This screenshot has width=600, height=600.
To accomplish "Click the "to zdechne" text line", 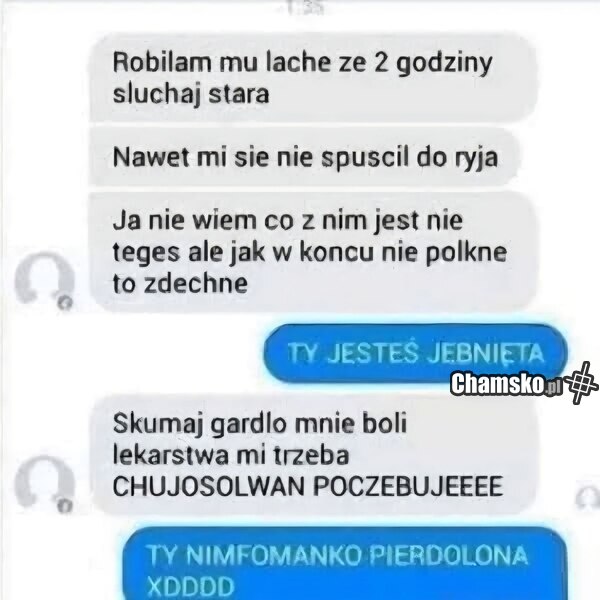I will tap(180, 284).
